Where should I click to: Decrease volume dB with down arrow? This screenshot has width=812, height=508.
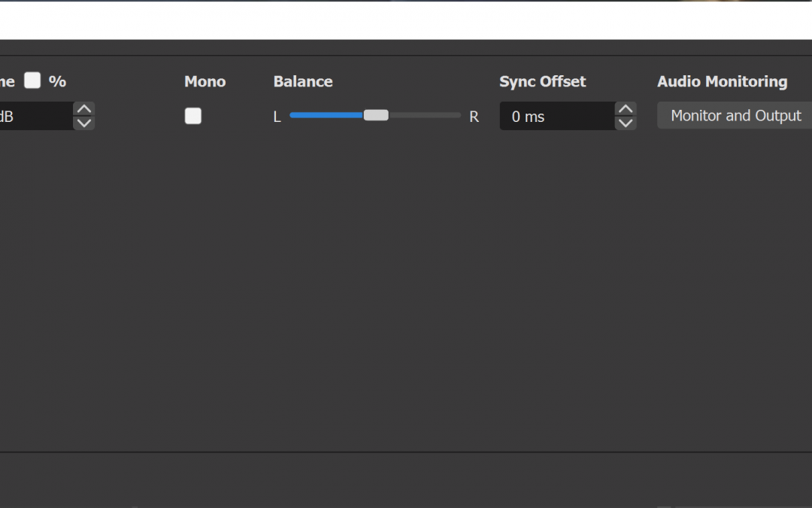84,123
